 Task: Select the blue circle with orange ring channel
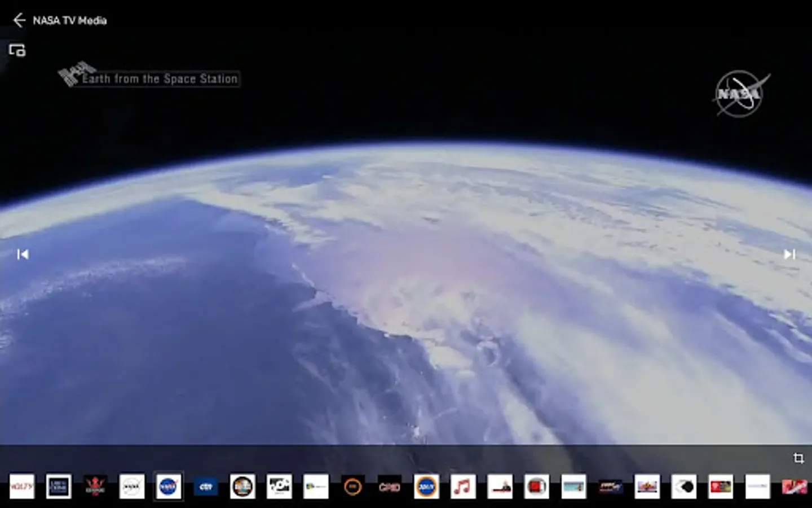tap(426, 486)
